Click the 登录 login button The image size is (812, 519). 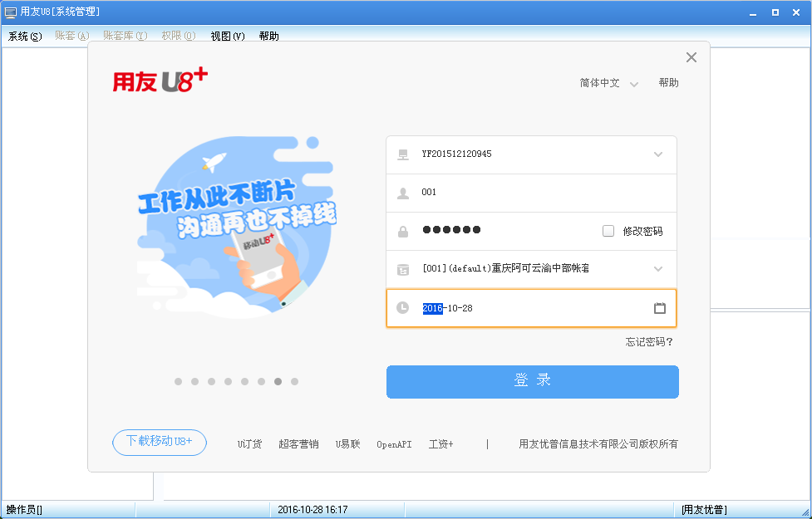532,381
